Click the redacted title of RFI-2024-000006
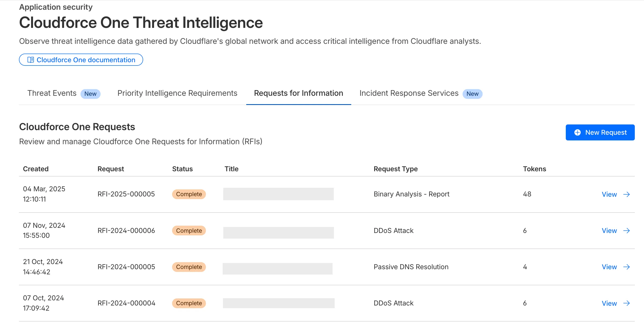The image size is (644, 329). (278, 232)
